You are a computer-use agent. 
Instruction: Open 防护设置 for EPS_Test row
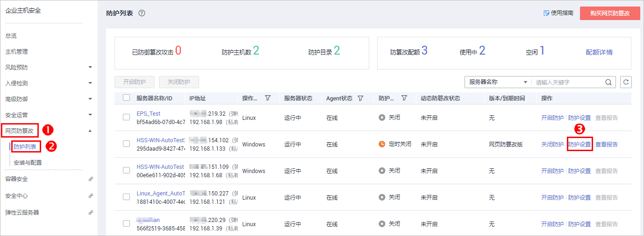pos(580,118)
